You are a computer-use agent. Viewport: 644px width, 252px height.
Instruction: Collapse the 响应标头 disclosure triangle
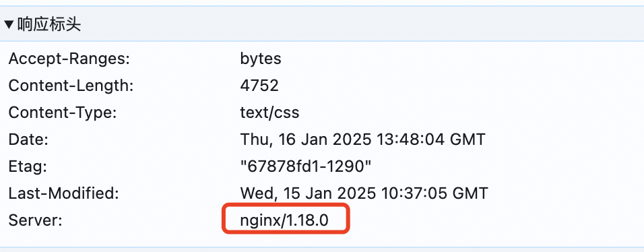coord(9,25)
